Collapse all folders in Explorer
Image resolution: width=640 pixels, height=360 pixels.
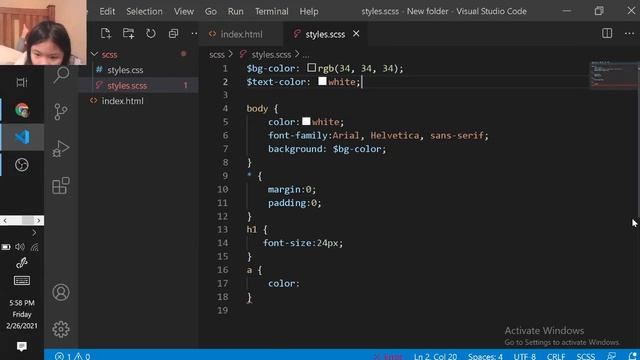(173, 33)
